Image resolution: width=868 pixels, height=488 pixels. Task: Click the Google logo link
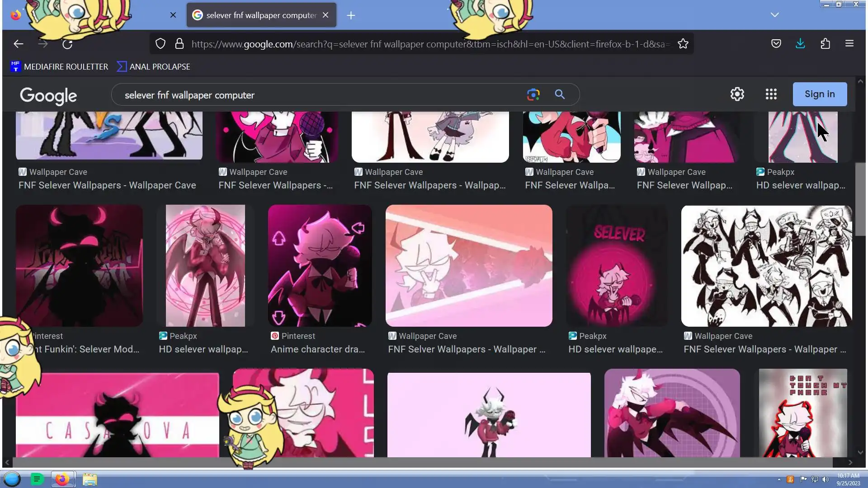point(48,95)
